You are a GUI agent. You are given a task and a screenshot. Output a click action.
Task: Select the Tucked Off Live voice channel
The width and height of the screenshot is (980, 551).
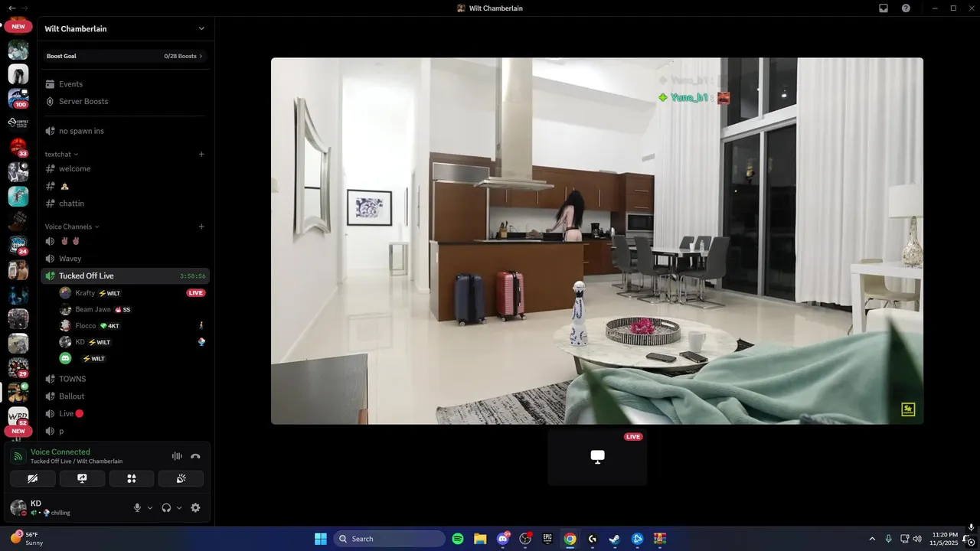(x=125, y=275)
